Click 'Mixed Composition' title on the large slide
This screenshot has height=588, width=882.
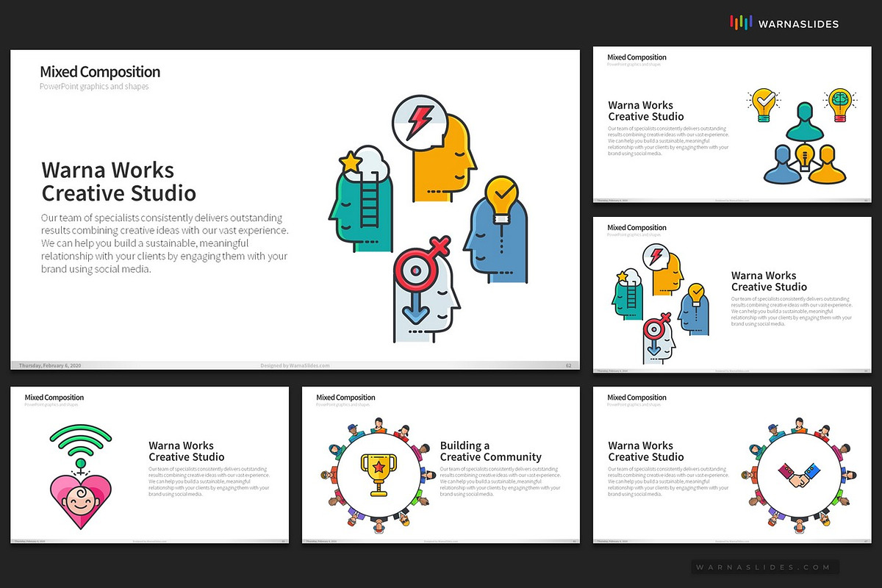pyautogui.click(x=100, y=72)
